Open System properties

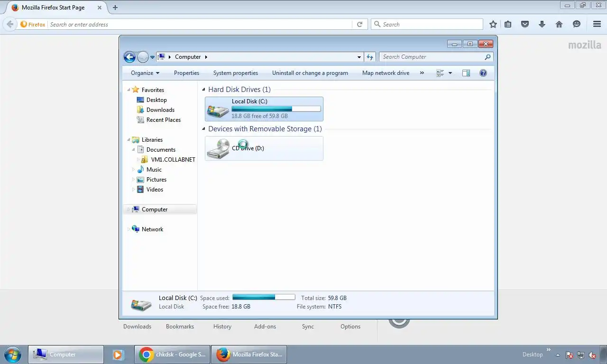tap(236, 73)
